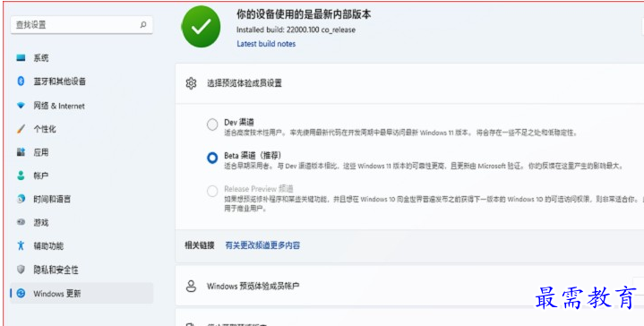Image resolution: width=644 pixels, height=326 pixels.
Task: Click the personalization paintbrush icon
Action: coord(21,129)
